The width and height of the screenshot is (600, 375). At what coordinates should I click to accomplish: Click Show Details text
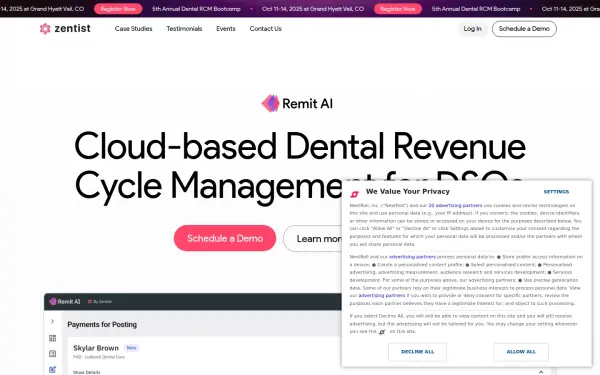pyautogui.click(x=87, y=372)
